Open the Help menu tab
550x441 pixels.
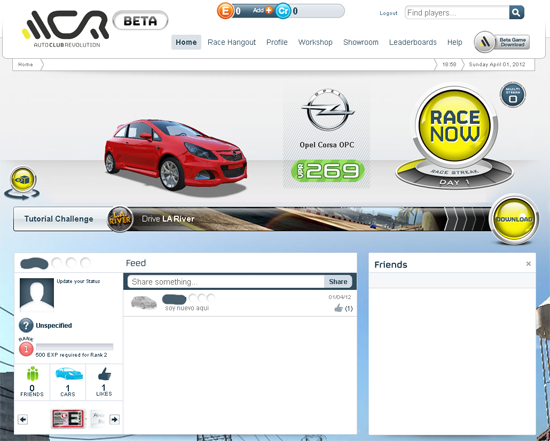455,42
